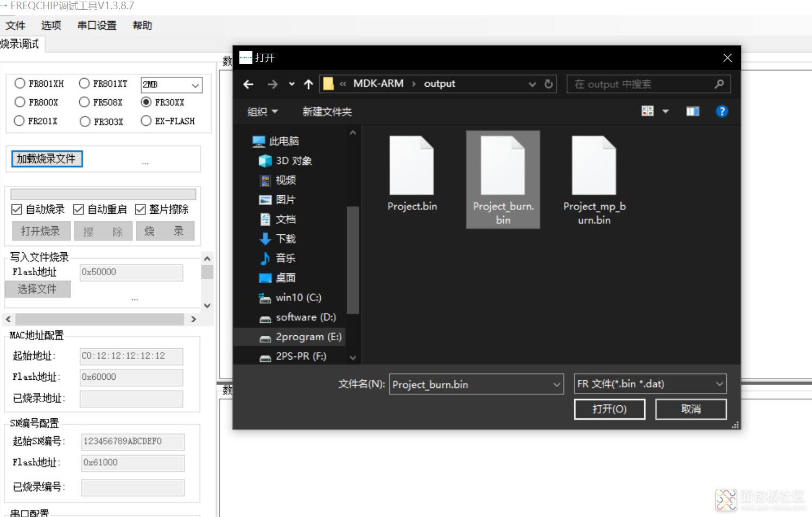Image resolution: width=812 pixels, height=517 pixels.
Task: Click the Flash地址 0x50000 field
Action: pos(131,272)
